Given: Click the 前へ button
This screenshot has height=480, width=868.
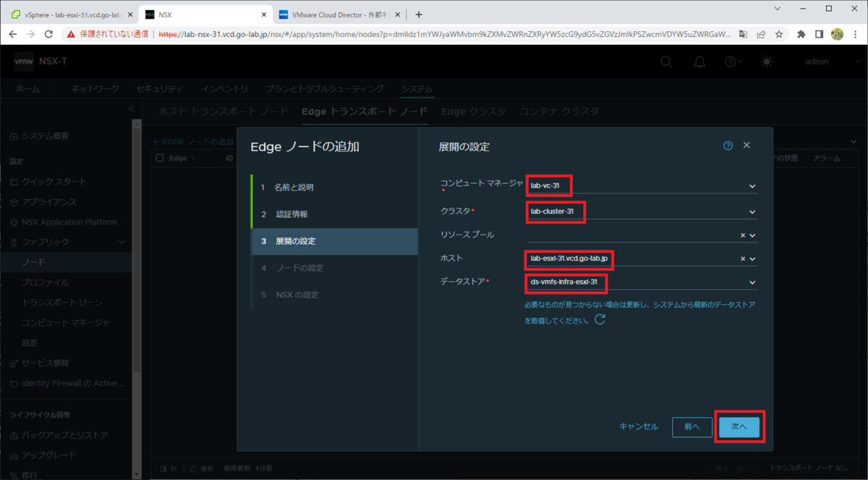Looking at the screenshot, I should tap(692, 427).
